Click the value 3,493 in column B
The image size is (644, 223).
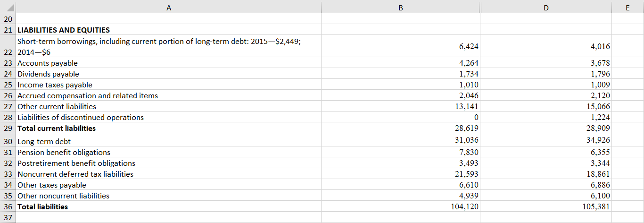pyautogui.click(x=469, y=163)
